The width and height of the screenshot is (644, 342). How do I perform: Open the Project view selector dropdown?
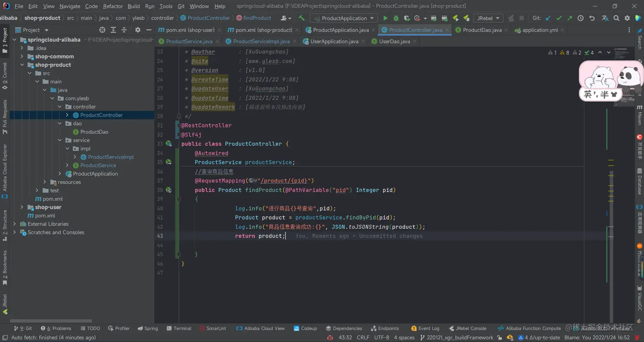(32, 30)
